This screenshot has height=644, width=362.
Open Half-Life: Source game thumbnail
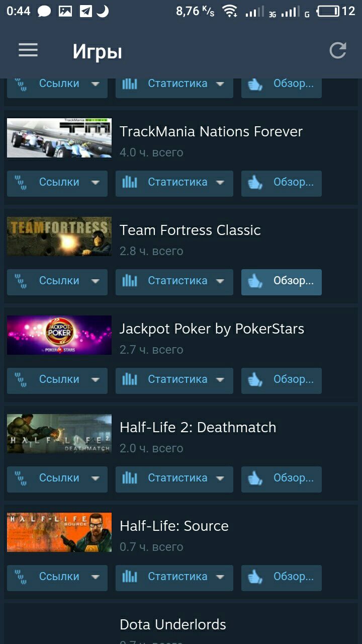pos(59,532)
